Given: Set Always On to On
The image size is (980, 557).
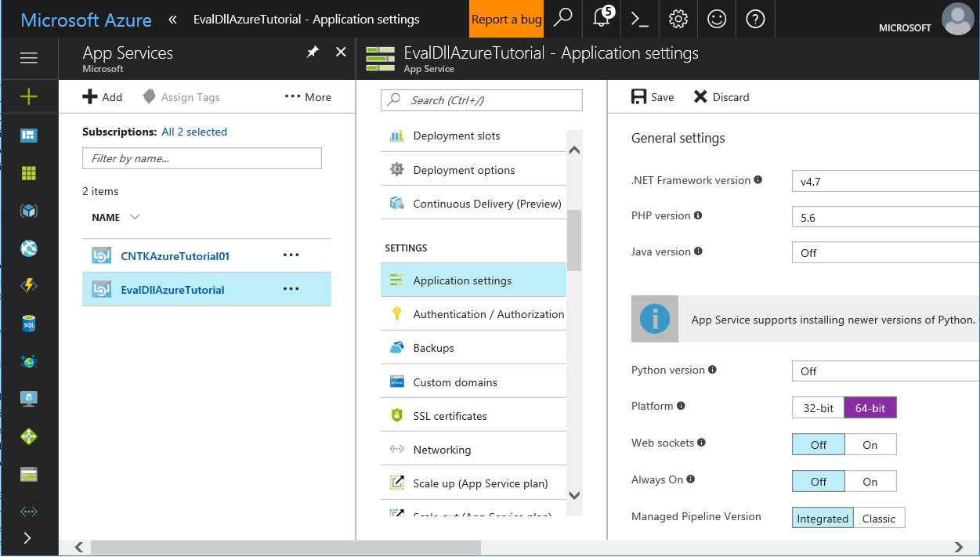Looking at the screenshot, I should pyautogui.click(x=870, y=482).
